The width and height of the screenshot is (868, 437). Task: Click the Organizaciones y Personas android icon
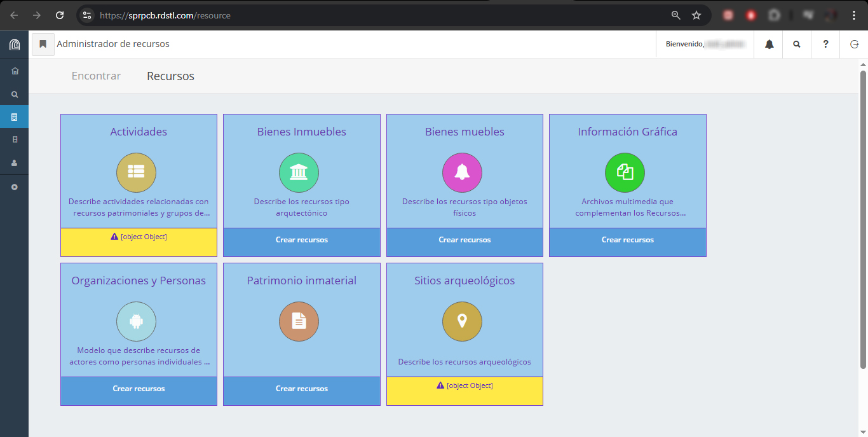pyautogui.click(x=136, y=321)
